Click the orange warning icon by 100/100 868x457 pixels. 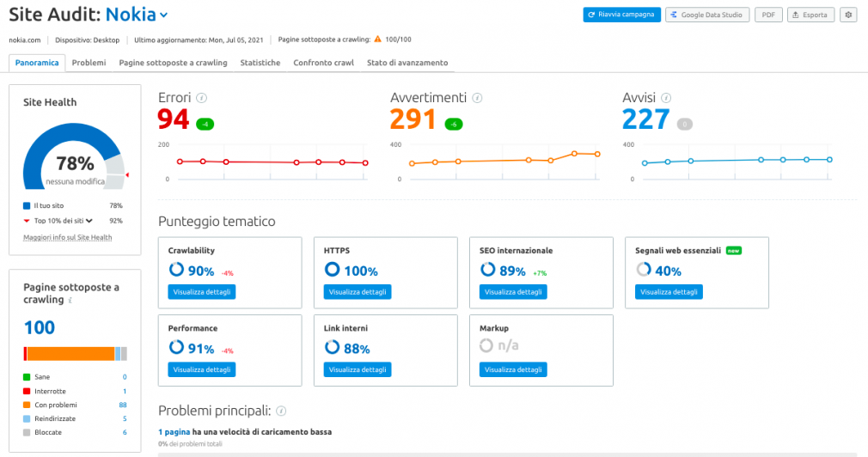pyautogui.click(x=377, y=40)
